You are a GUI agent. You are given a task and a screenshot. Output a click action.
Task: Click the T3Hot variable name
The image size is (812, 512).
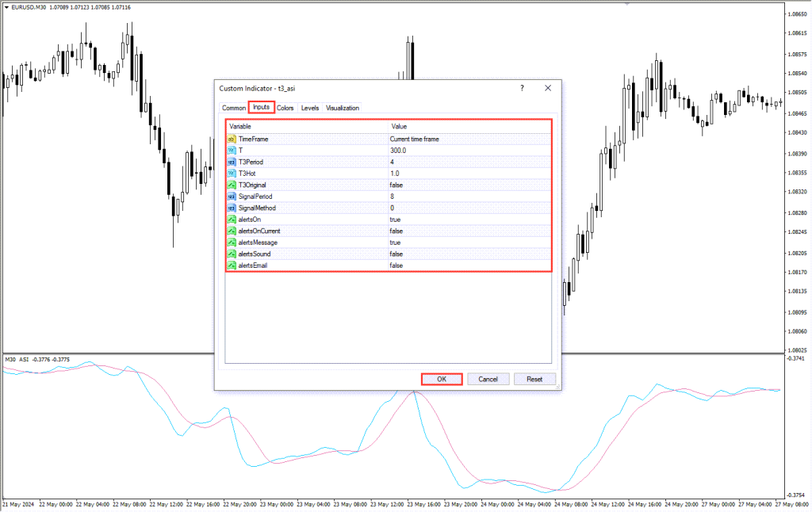click(247, 174)
